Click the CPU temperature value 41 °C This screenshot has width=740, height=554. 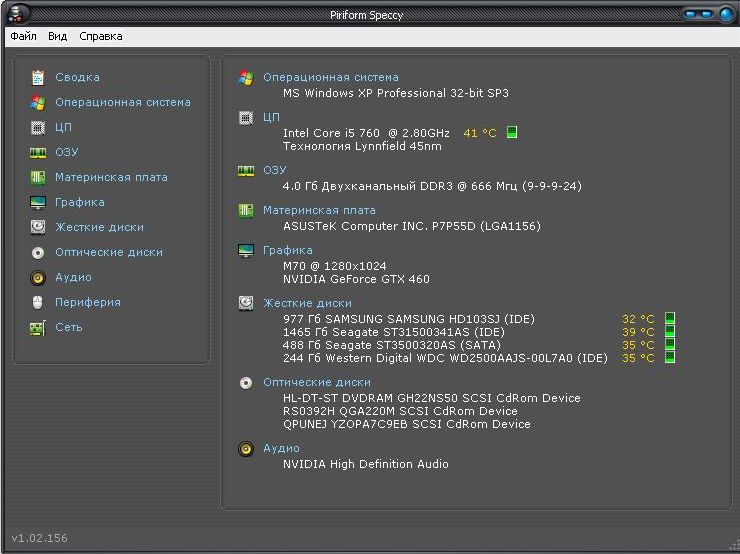[x=480, y=133]
